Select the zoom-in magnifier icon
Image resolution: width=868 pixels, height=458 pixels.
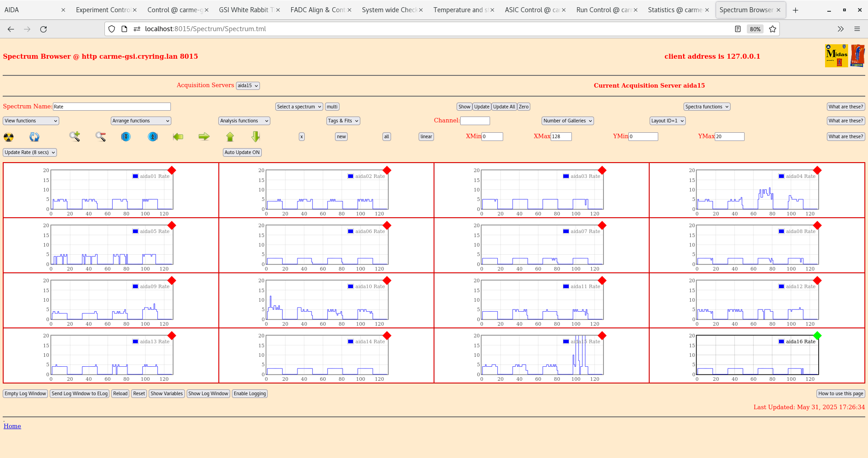[x=74, y=137]
